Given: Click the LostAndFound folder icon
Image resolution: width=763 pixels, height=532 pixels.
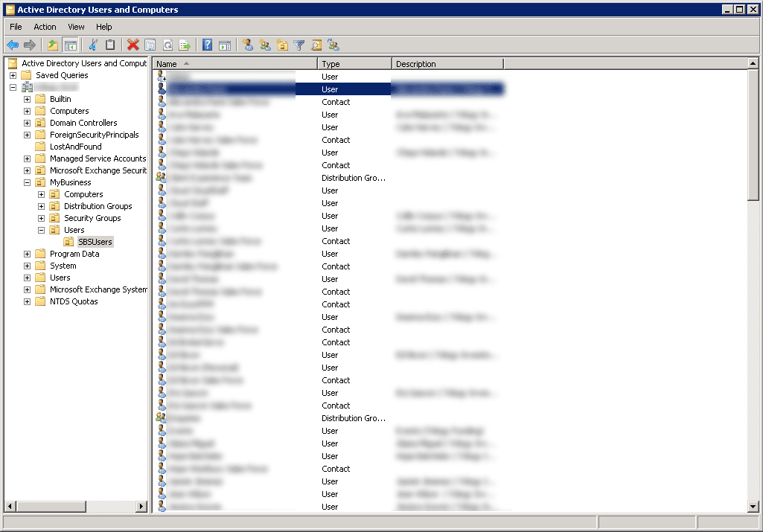Looking at the screenshot, I should tap(40, 147).
